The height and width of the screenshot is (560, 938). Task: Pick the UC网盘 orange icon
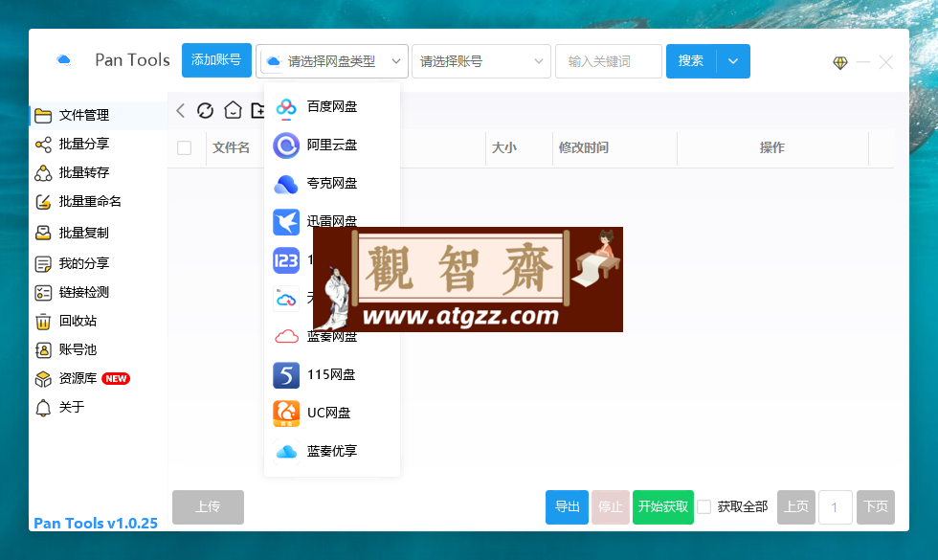286,414
